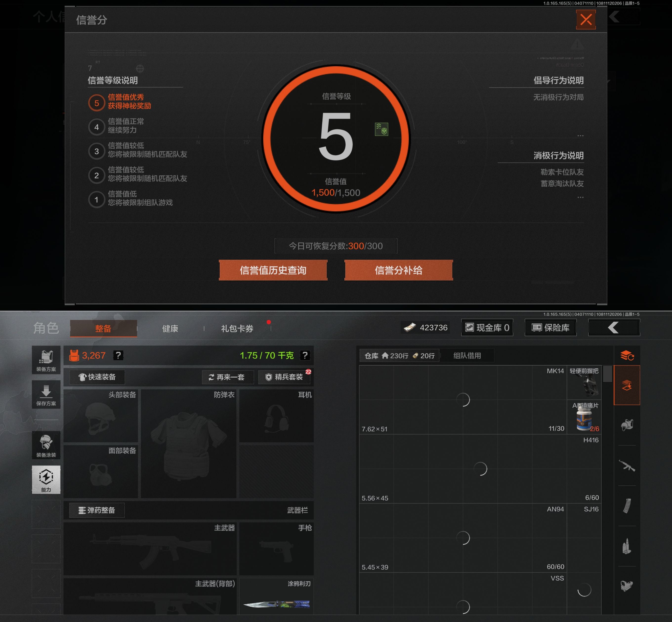Open the 礼包卡券 tab

click(x=237, y=329)
